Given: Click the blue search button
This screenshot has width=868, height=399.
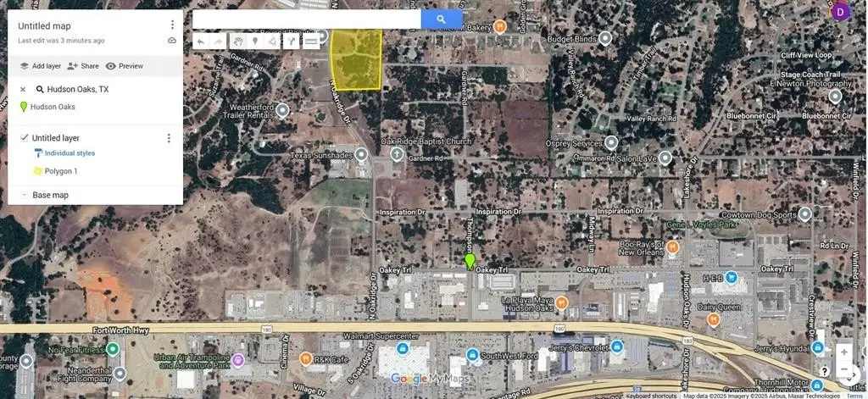Looking at the screenshot, I should (442, 19).
